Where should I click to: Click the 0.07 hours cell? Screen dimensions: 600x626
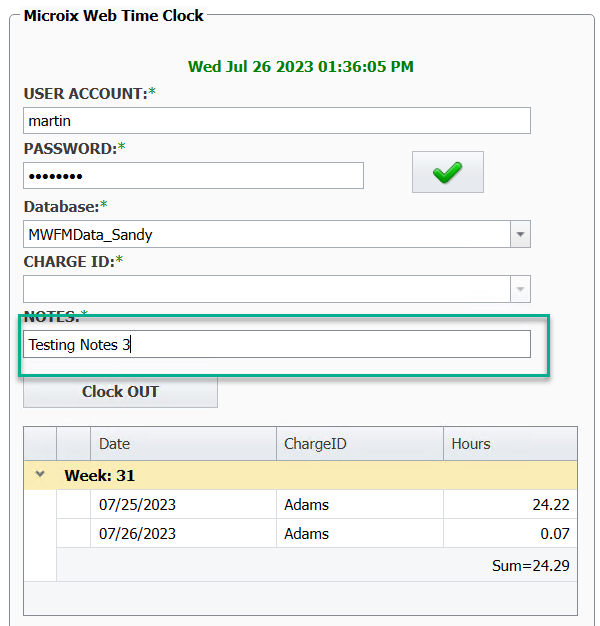510,533
